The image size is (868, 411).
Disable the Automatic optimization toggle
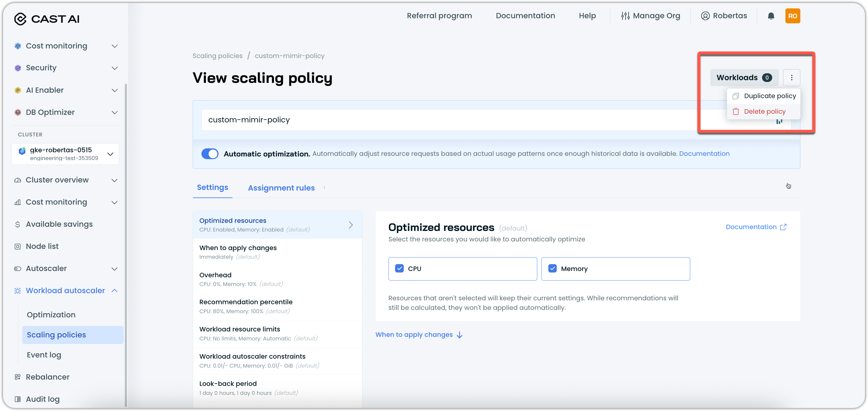click(x=210, y=154)
